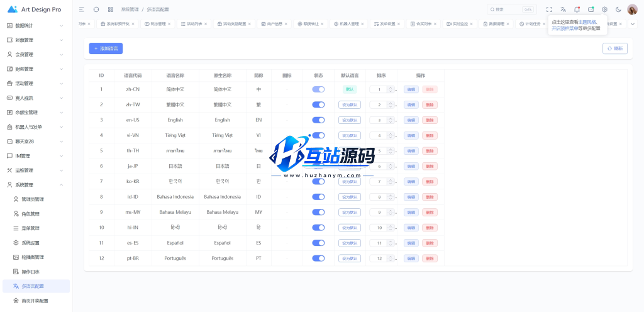This screenshot has height=312, width=644.
Task: Toggle status switch for pt-BR row
Action: coord(318,259)
